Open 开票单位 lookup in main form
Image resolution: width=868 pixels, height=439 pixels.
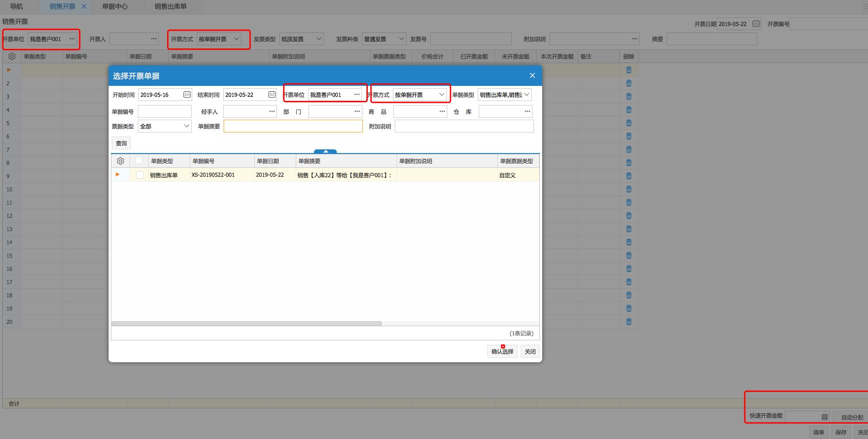coord(72,39)
